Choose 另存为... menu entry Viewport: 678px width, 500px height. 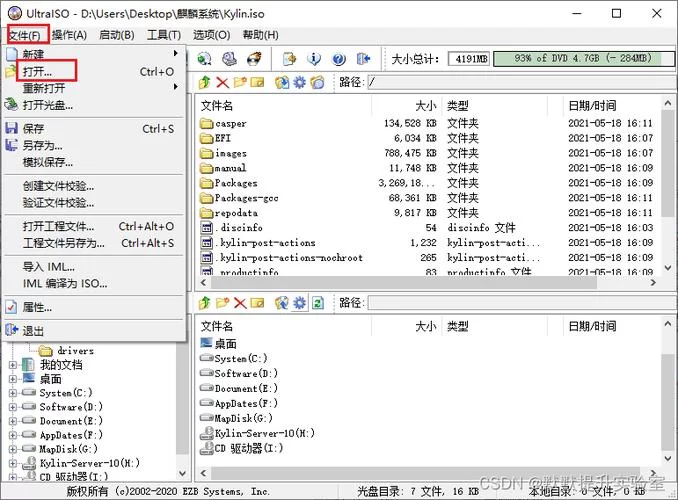[x=94, y=145]
